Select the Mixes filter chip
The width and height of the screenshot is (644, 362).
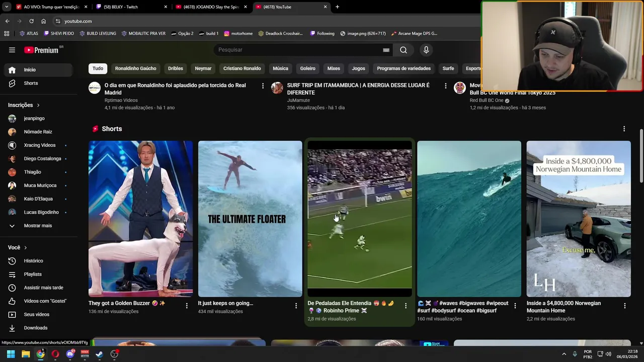[x=334, y=68]
